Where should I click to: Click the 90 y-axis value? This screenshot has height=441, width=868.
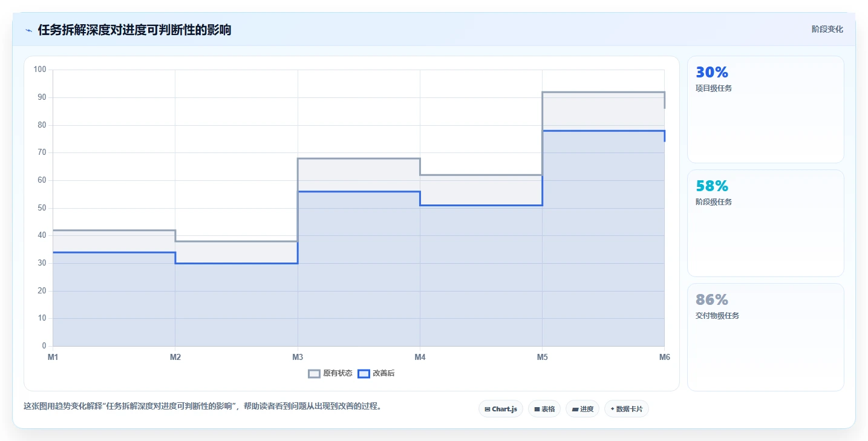(42, 97)
